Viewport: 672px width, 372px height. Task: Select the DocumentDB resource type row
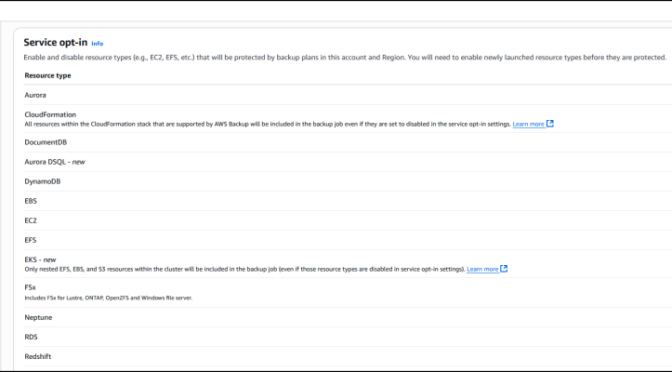[x=348, y=142]
